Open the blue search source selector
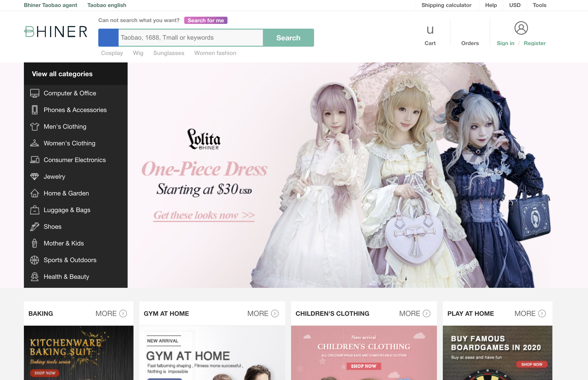This screenshot has width=588, height=380. tap(108, 37)
